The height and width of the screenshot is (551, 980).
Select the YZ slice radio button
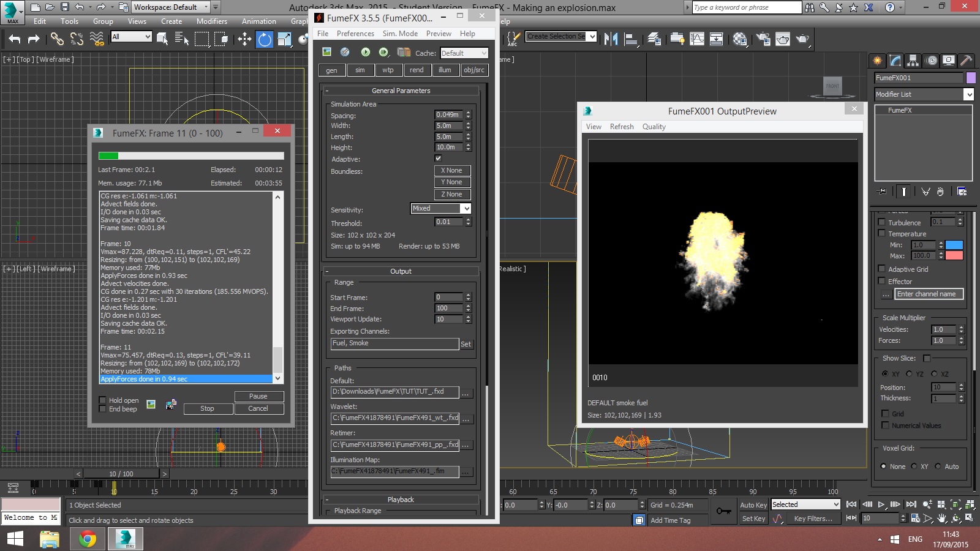pos(909,373)
